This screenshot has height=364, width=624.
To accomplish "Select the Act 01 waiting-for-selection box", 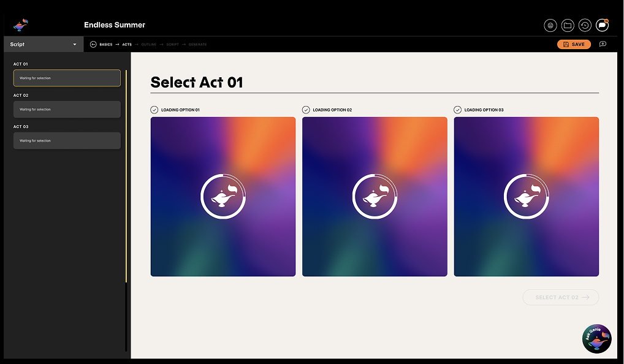I will pyautogui.click(x=67, y=78).
